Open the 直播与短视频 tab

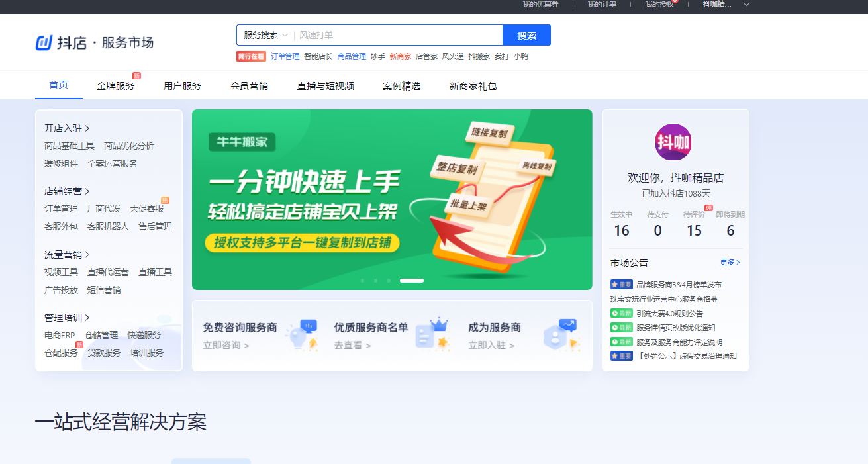pyautogui.click(x=325, y=86)
